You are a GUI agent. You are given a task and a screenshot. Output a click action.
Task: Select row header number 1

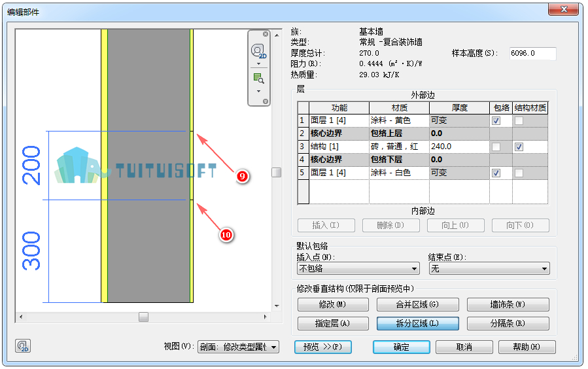pyautogui.click(x=303, y=120)
